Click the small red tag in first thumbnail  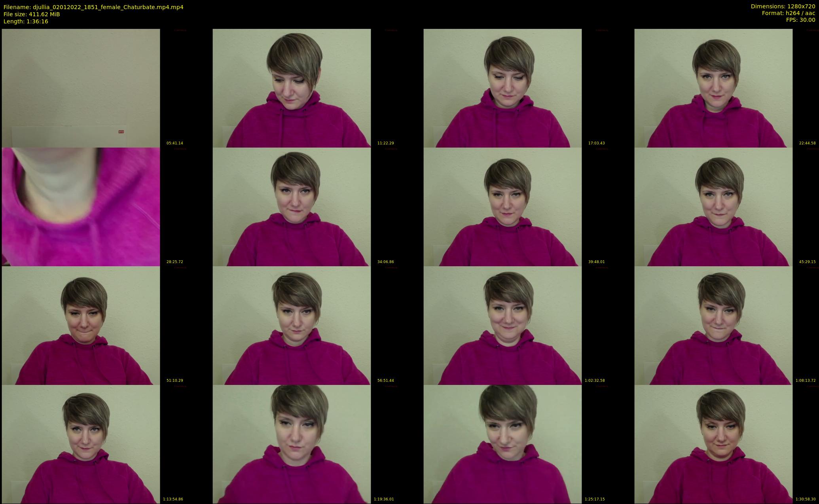121,132
